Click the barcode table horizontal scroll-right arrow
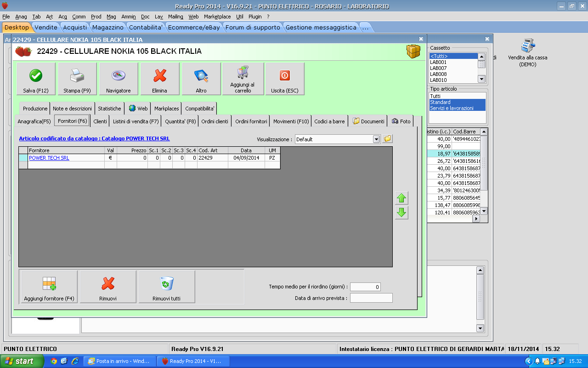588x368 pixels. [x=476, y=219]
